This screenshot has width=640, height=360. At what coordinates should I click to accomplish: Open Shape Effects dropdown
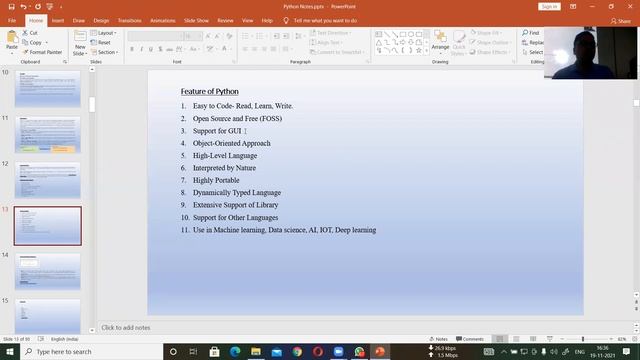point(490,52)
